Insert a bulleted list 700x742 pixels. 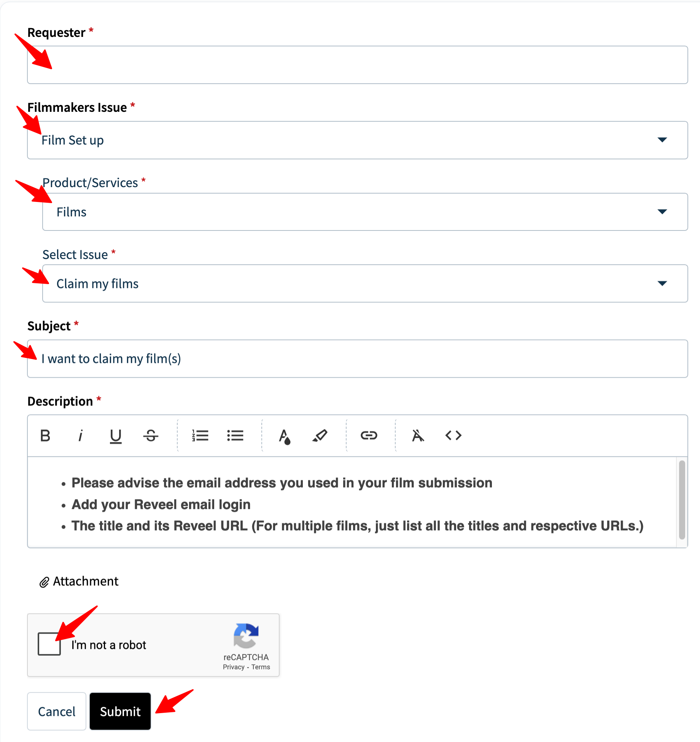235,435
